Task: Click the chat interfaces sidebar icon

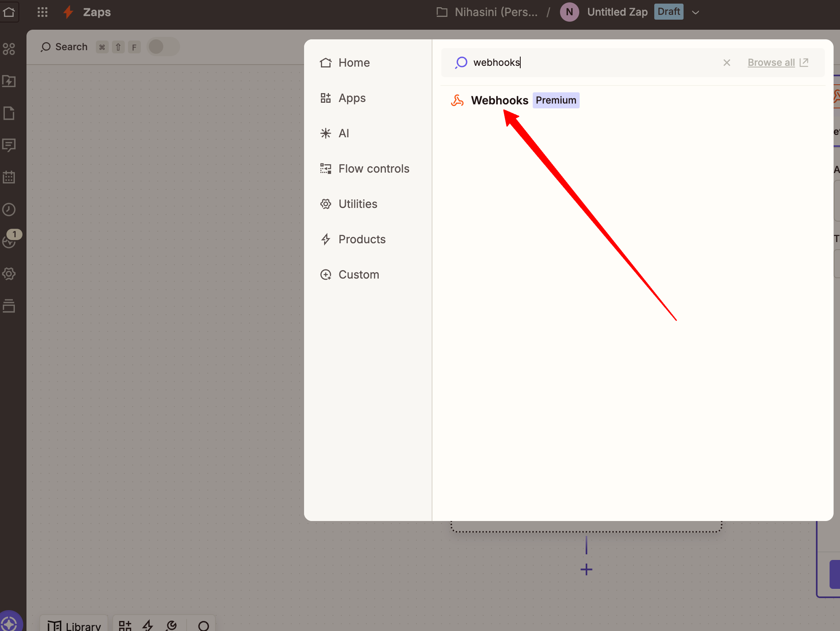Action: point(9,145)
